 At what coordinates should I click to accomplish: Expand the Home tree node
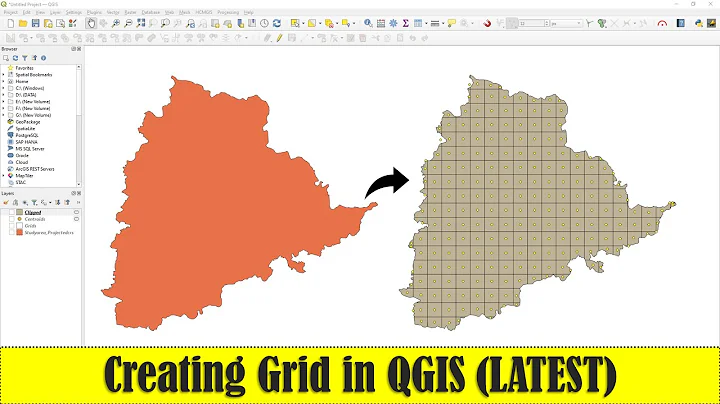(4, 81)
